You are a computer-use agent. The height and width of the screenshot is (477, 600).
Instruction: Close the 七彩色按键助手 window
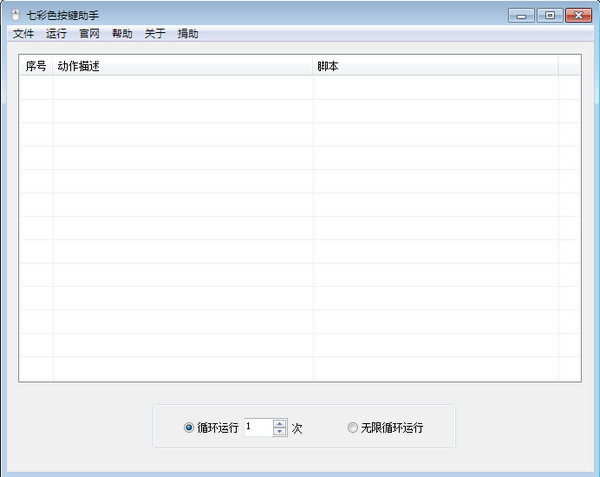tap(578, 15)
